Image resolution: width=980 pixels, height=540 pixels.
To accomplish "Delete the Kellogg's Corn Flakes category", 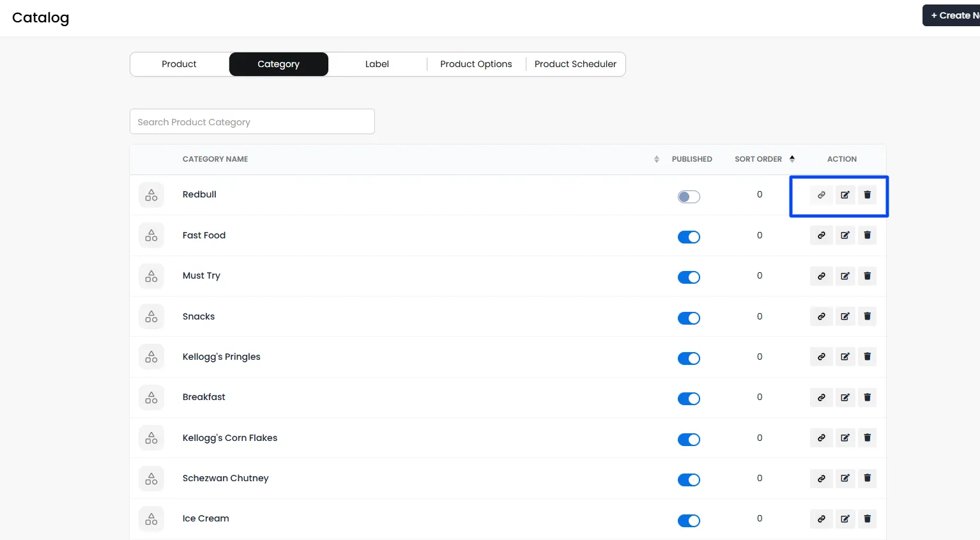I will click(868, 438).
